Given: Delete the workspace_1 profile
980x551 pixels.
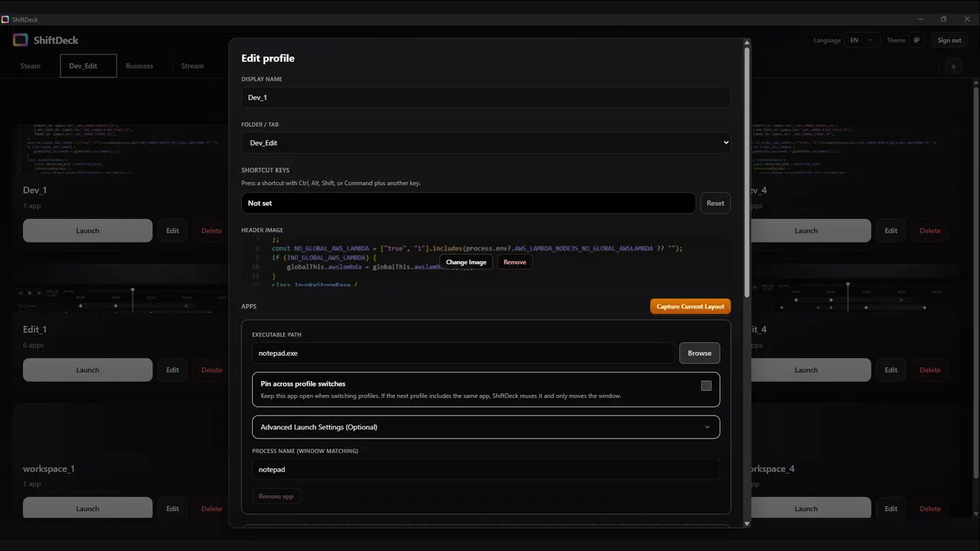Looking at the screenshot, I should [x=211, y=509].
